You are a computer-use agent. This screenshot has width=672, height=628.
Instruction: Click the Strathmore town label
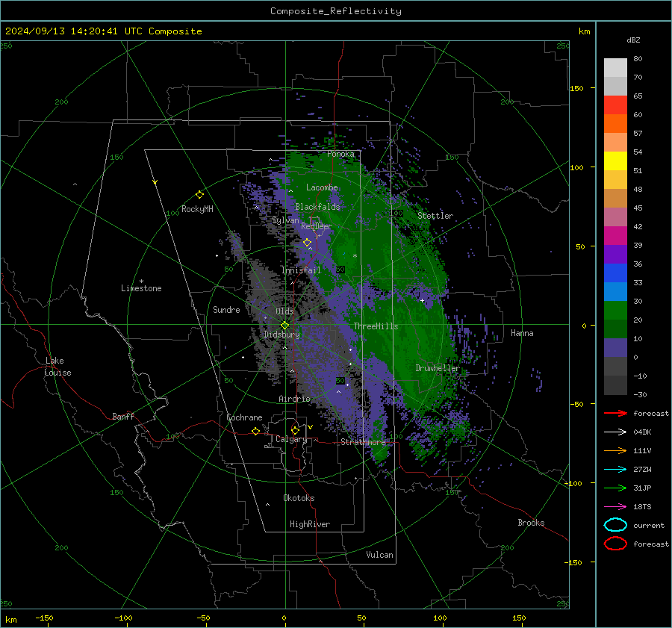[364, 442]
